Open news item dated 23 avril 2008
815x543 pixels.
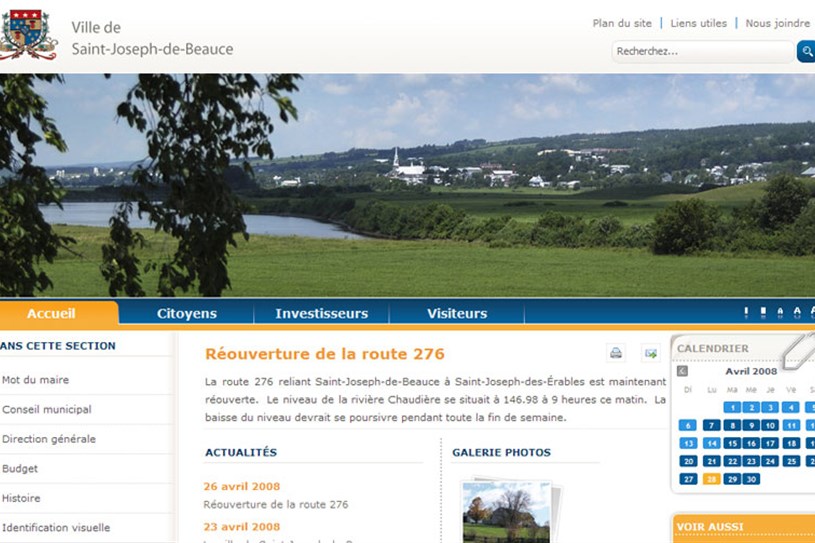tap(242, 527)
